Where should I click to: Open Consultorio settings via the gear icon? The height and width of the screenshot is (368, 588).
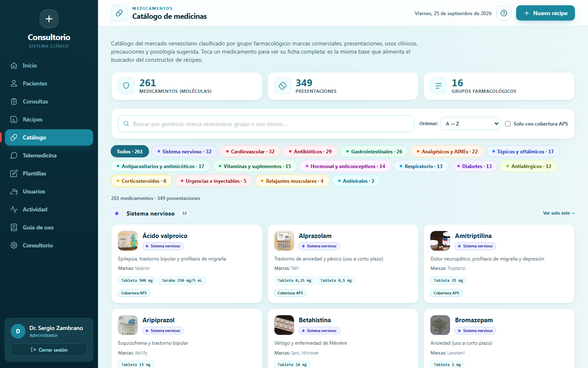tap(14, 245)
